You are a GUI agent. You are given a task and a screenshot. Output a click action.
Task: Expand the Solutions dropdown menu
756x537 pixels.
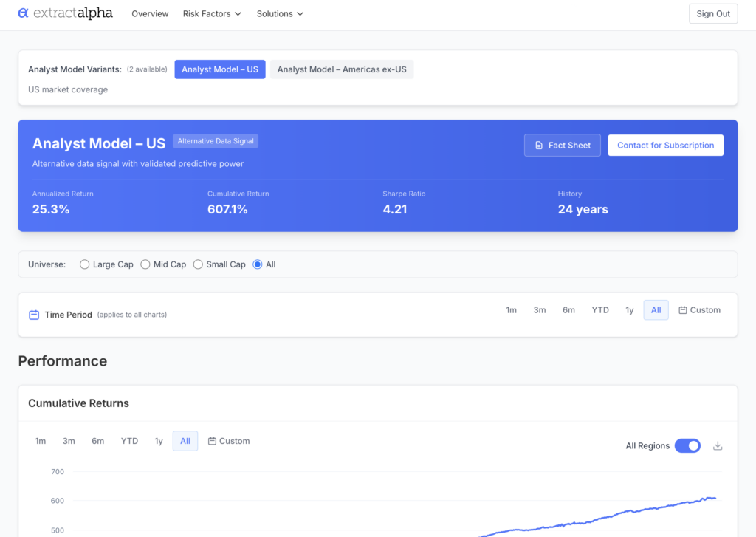280,14
